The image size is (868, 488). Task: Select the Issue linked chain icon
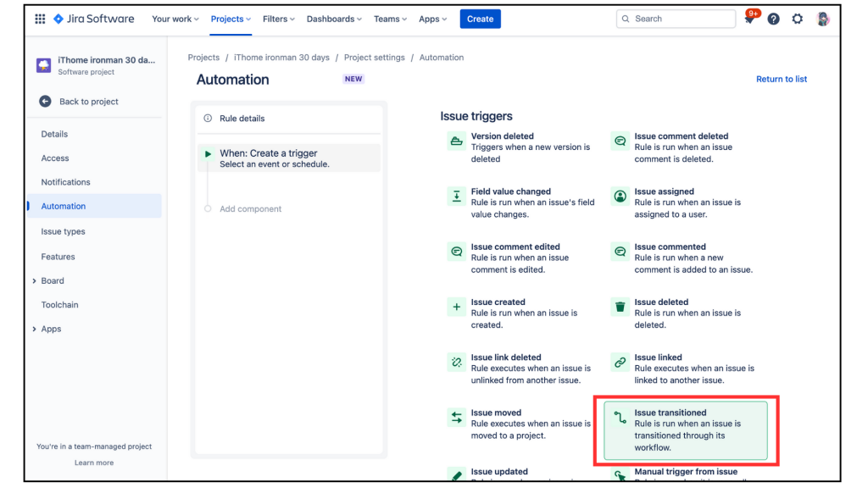coord(620,363)
